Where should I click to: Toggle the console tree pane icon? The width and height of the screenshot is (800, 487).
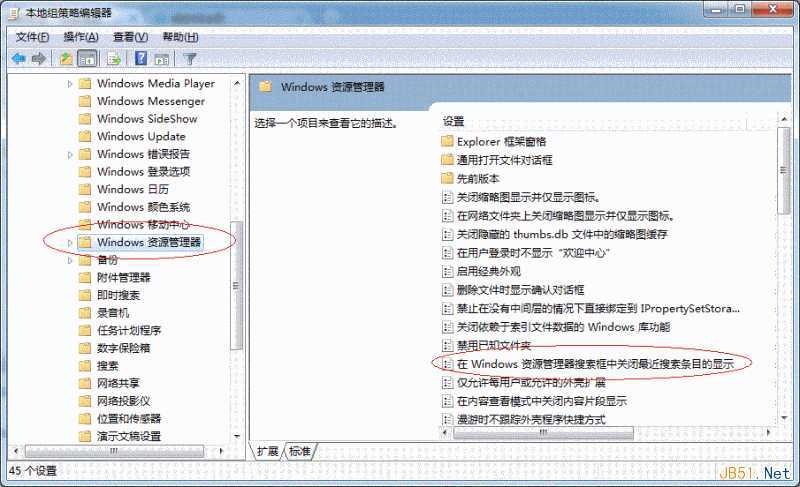tap(88, 59)
